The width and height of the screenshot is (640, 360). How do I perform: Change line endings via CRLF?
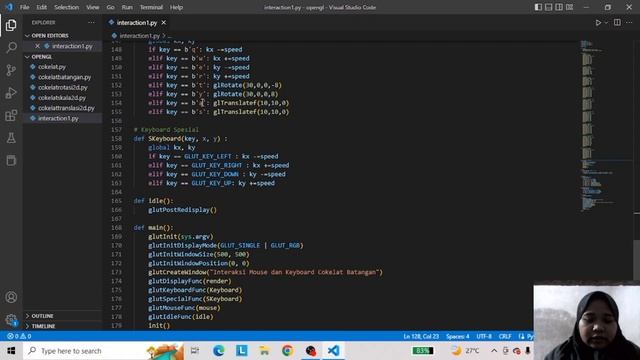click(505, 336)
